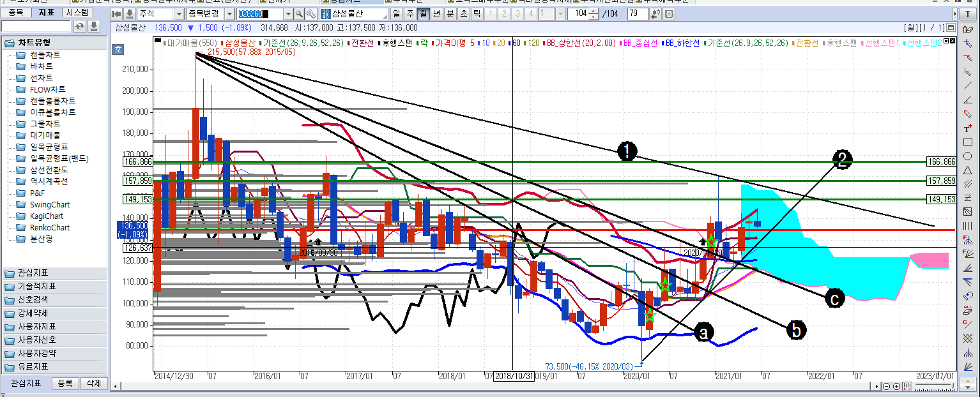Click the zoom out magnifier at bottom right
Screen dimensions: 980x397
tap(887, 387)
